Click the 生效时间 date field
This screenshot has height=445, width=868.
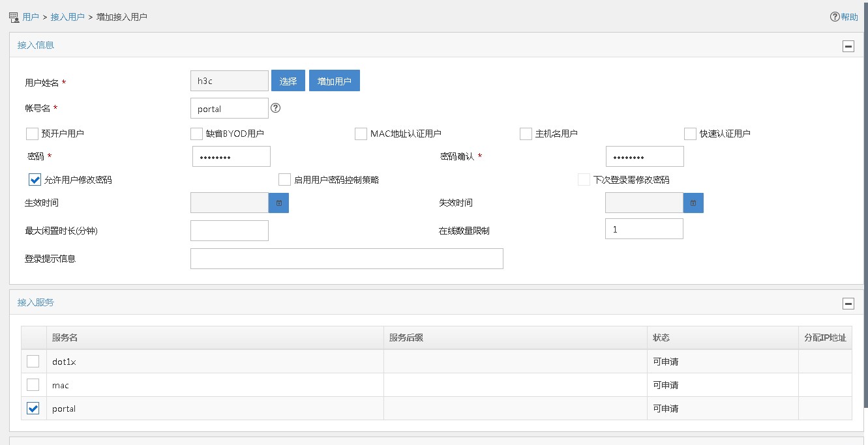coord(230,203)
